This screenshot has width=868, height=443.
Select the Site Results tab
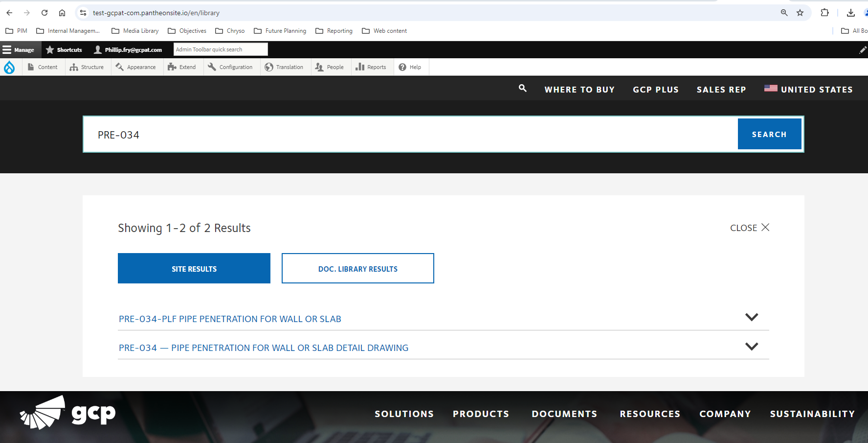[194, 269]
